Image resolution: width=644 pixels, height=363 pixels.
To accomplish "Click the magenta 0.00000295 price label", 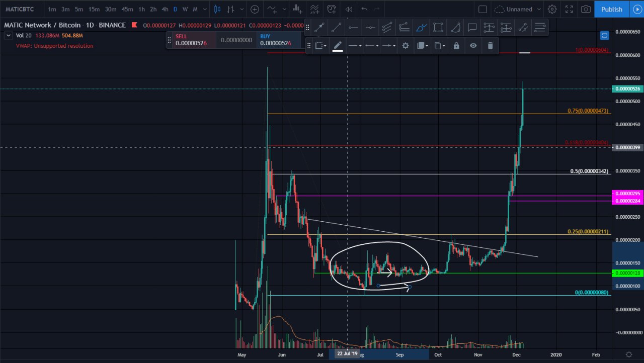I will [627, 194].
